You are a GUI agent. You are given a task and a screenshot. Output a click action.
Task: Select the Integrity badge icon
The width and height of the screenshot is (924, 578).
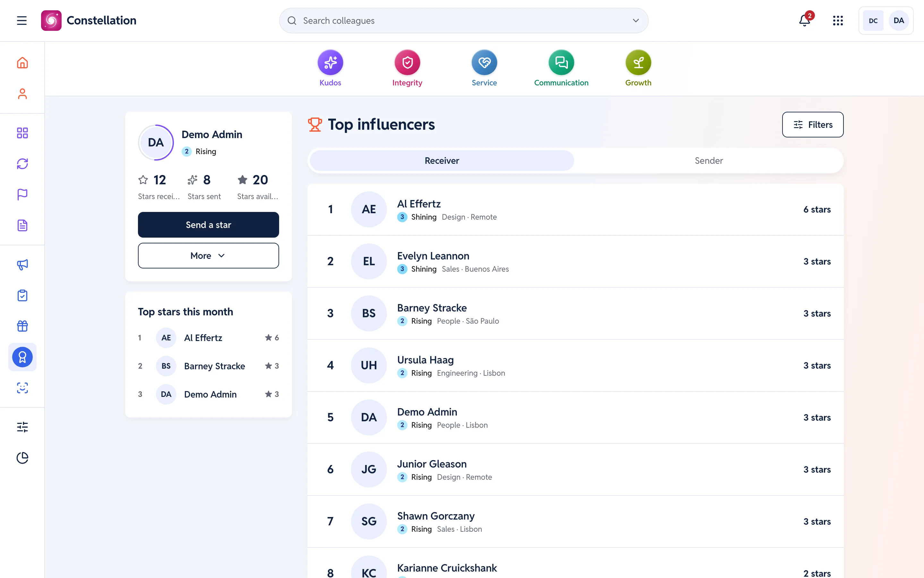click(x=407, y=62)
